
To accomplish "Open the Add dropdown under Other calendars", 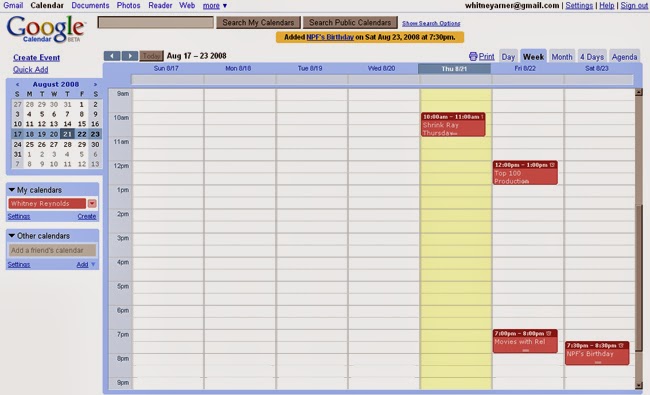I will [86, 264].
